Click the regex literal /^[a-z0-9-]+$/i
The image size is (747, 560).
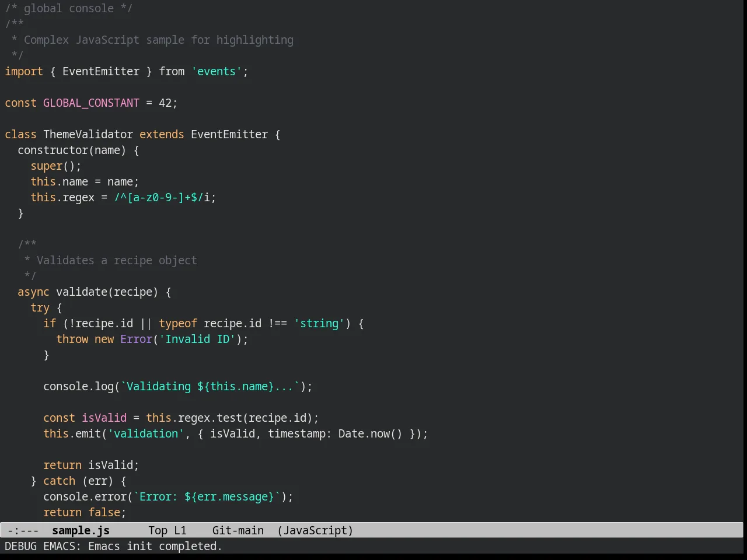coord(162,197)
